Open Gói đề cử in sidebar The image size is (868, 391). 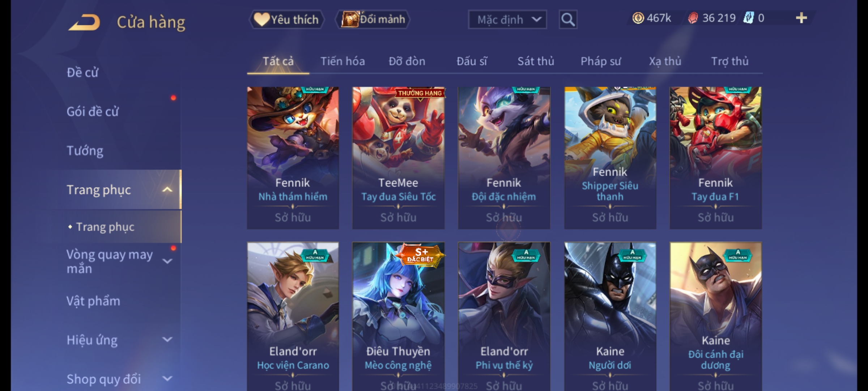point(93,112)
